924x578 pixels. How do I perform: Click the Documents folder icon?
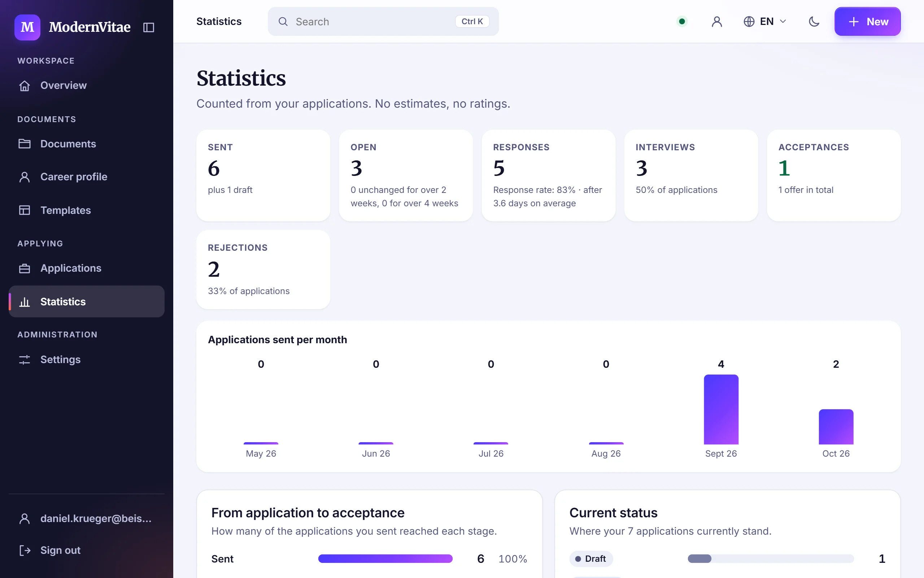(25, 144)
